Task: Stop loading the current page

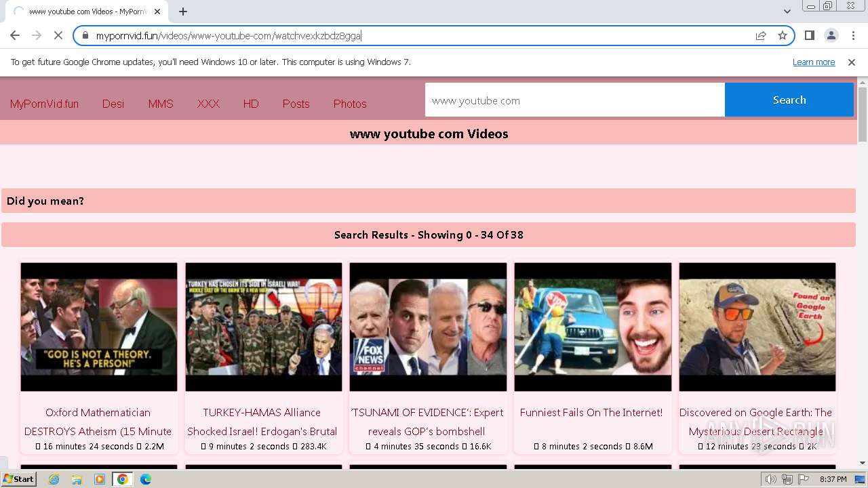Action: click(x=57, y=35)
